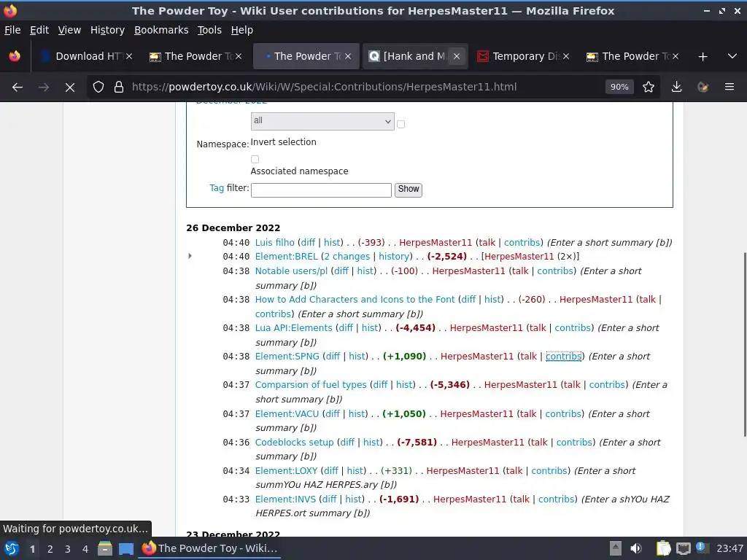Open HerpesMaster11 user link in Codeblocks row
Viewport: 747px width, 560px height.
click(x=487, y=443)
